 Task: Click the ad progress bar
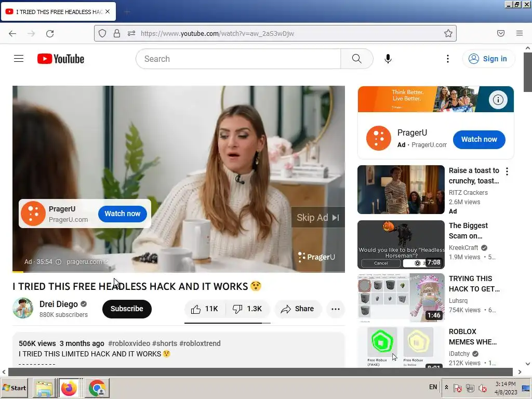pos(179,272)
